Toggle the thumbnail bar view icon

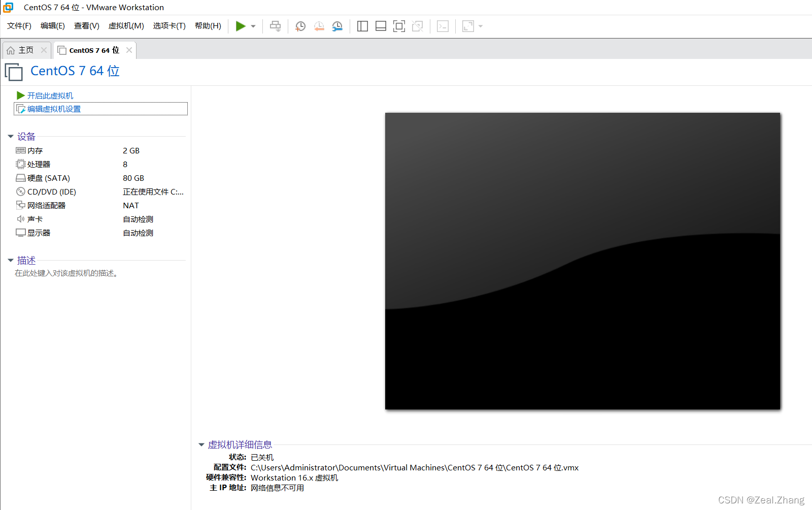pyautogui.click(x=381, y=26)
